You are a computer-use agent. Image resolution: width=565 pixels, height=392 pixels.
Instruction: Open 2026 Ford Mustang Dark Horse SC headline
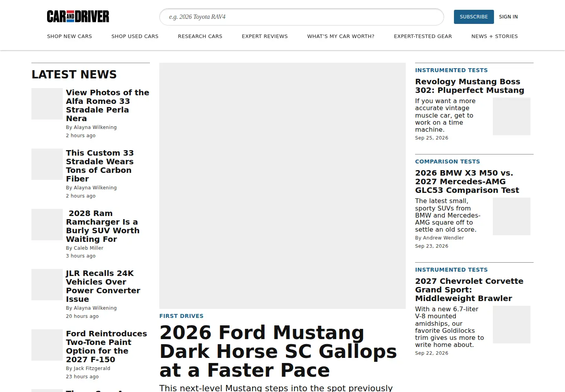pos(278,351)
